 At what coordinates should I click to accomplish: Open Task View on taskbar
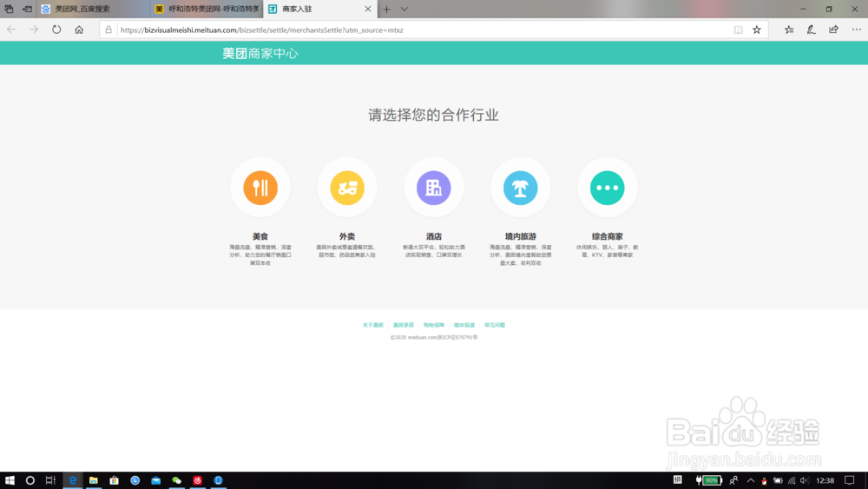[x=50, y=480]
